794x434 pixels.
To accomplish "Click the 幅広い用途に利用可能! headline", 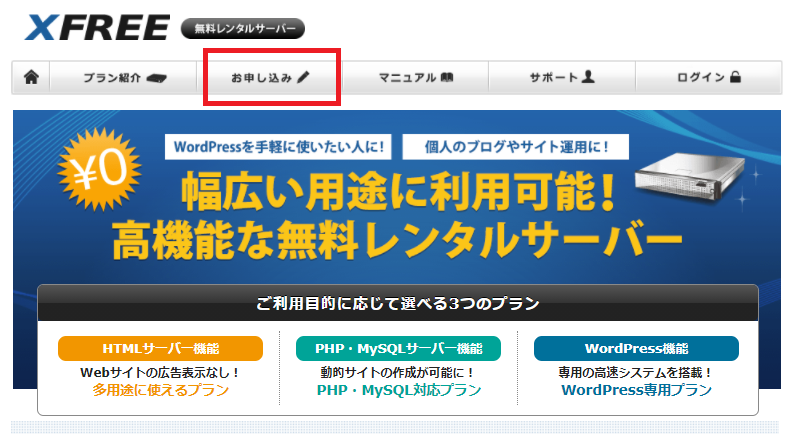I will pos(399,191).
